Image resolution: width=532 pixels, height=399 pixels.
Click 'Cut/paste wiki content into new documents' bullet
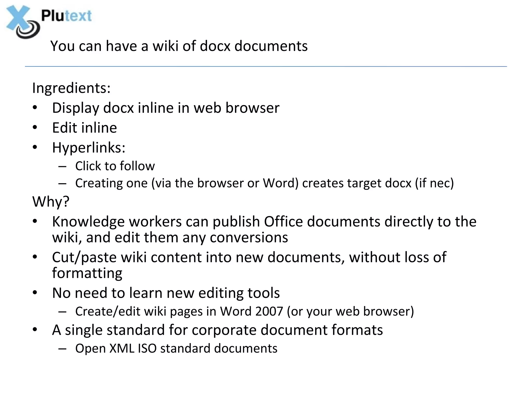pos(249,265)
